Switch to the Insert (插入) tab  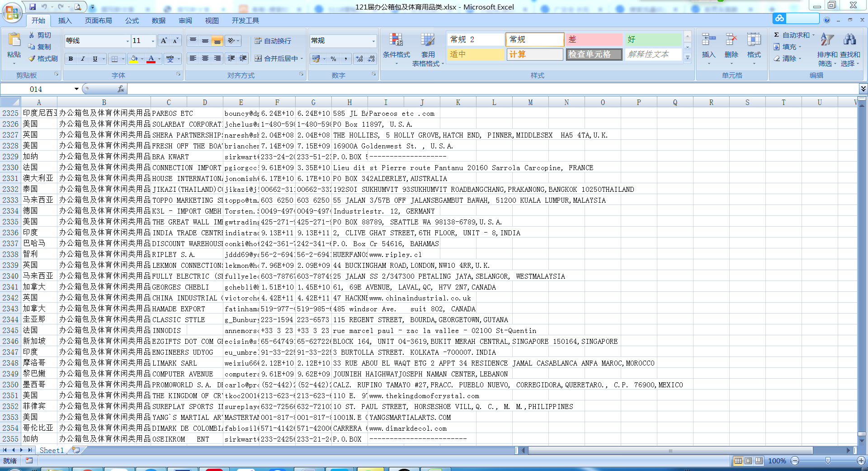[65, 20]
